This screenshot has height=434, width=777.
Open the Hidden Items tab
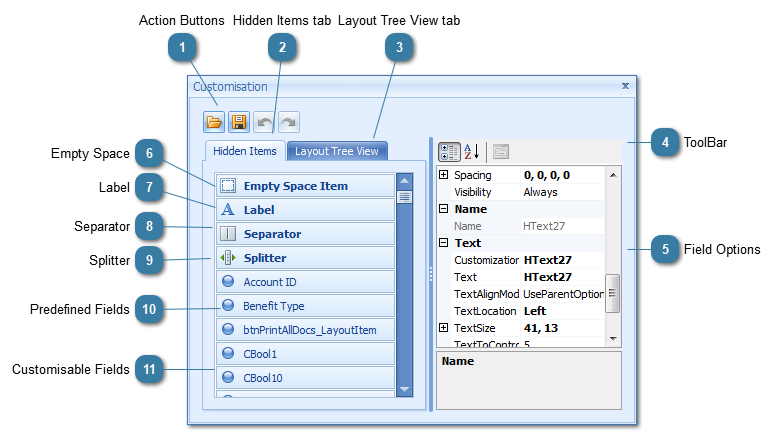pos(245,151)
